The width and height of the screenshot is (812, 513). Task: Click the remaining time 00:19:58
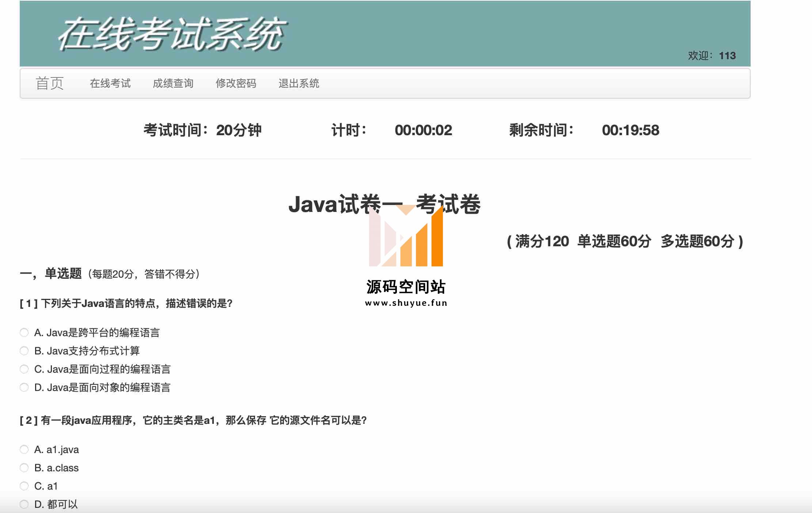coord(630,130)
